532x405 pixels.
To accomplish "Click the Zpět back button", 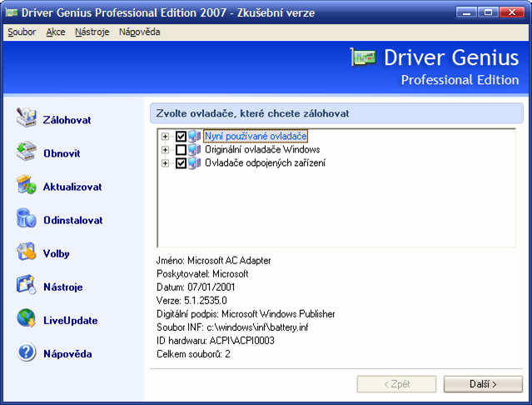I will point(396,384).
